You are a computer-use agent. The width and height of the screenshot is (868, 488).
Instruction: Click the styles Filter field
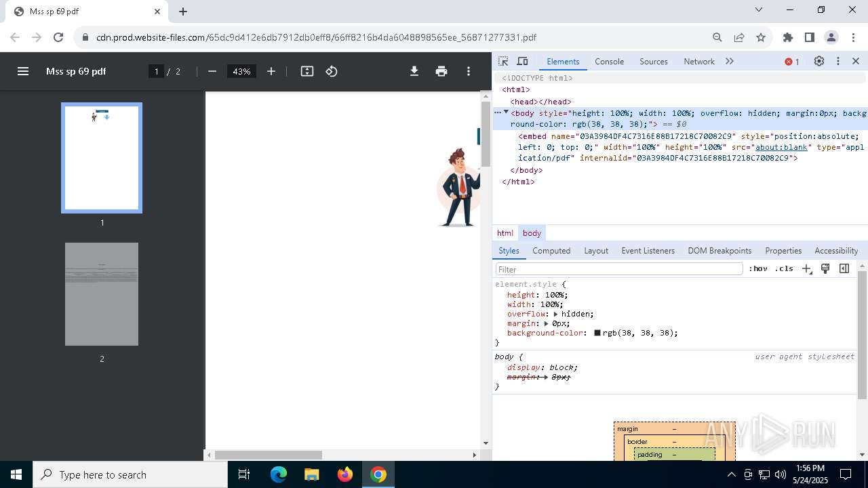coord(619,269)
